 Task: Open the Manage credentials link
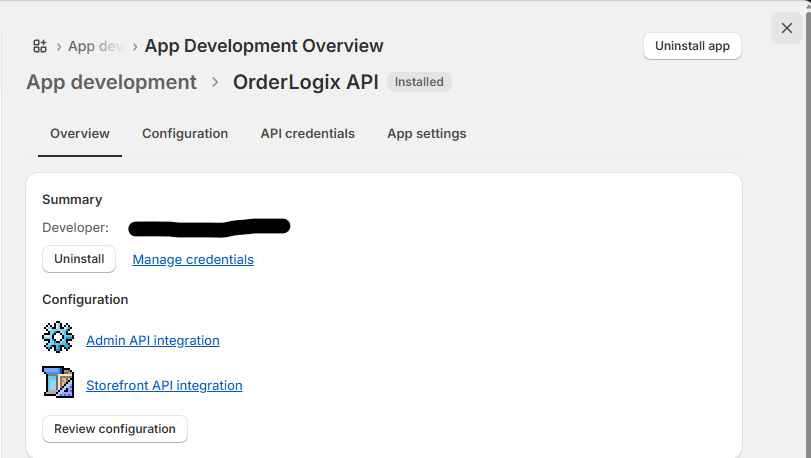pyautogui.click(x=193, y=260)
